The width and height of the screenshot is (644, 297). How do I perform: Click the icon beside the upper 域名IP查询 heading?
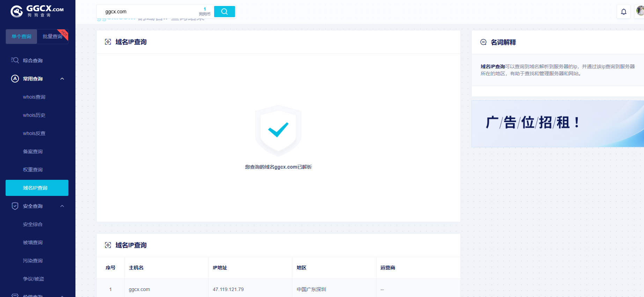point(108,42)
